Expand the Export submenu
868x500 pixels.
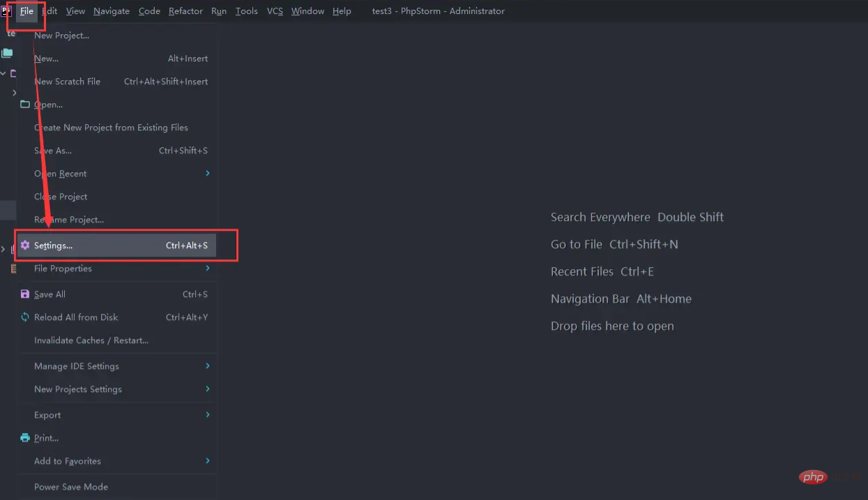pos(47,414)
